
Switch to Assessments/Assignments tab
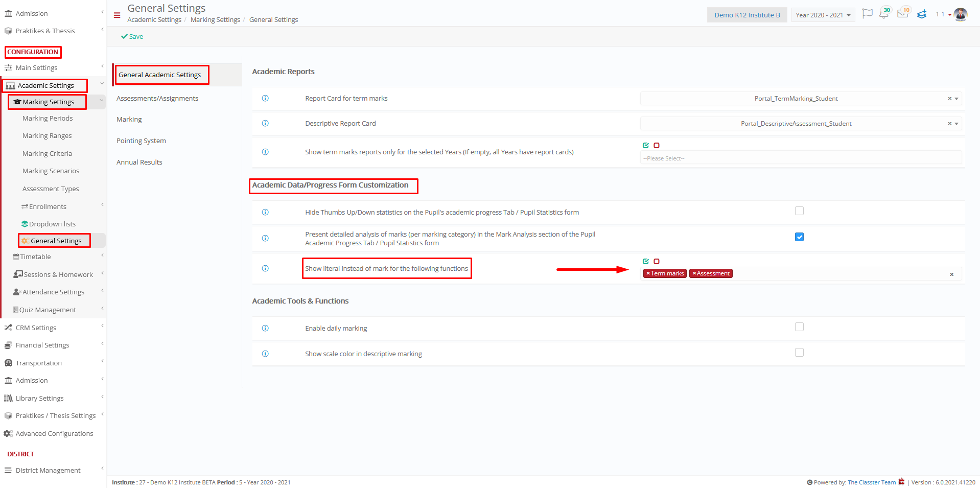(x=157, y=98)
